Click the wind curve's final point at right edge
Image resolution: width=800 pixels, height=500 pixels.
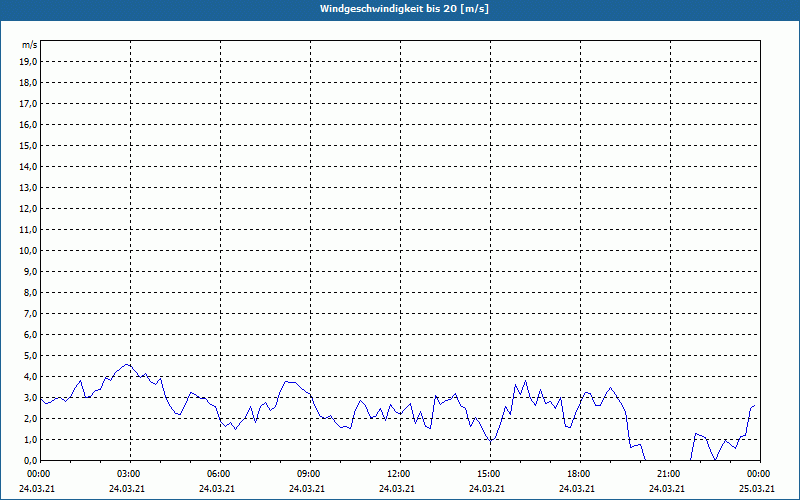click(x=755, y=405)
